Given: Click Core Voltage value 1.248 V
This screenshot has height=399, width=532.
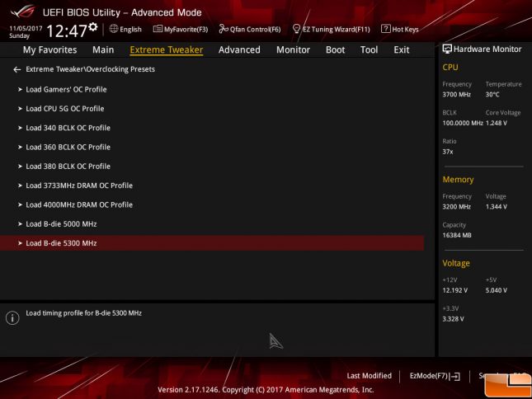Looking at the screenshot, I should tap(496, 123).
